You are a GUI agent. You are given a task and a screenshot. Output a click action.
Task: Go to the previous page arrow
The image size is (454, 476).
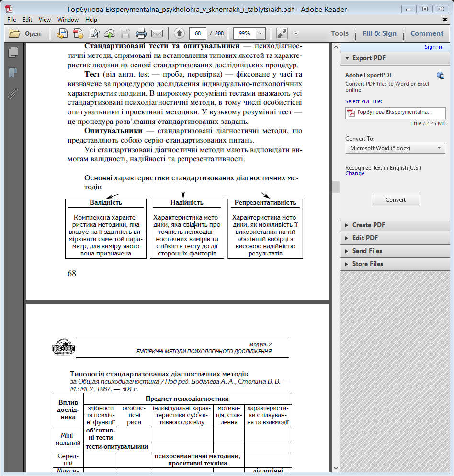pos(179,33)
